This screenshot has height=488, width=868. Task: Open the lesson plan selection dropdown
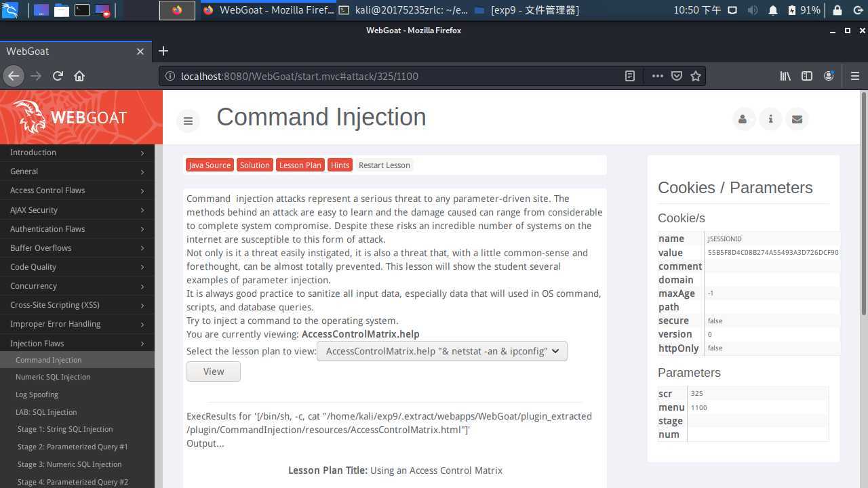click(442, 351)
